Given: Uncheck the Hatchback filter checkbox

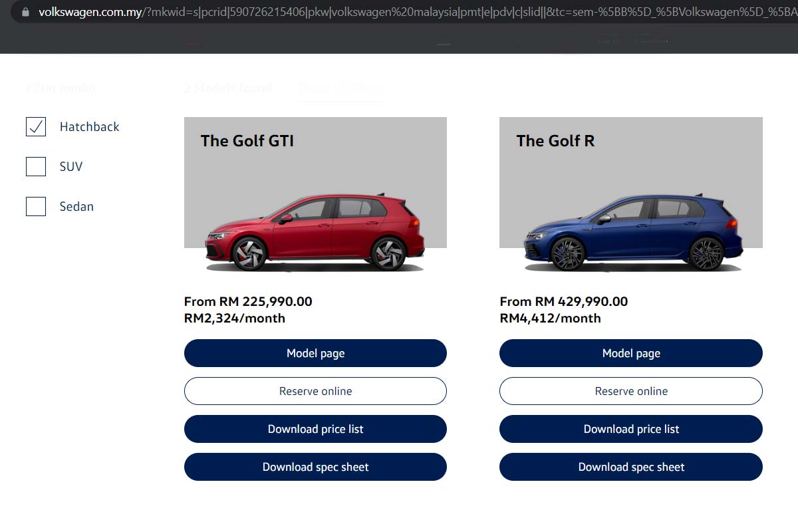Looking at the screenshot, I should point(36,126).
